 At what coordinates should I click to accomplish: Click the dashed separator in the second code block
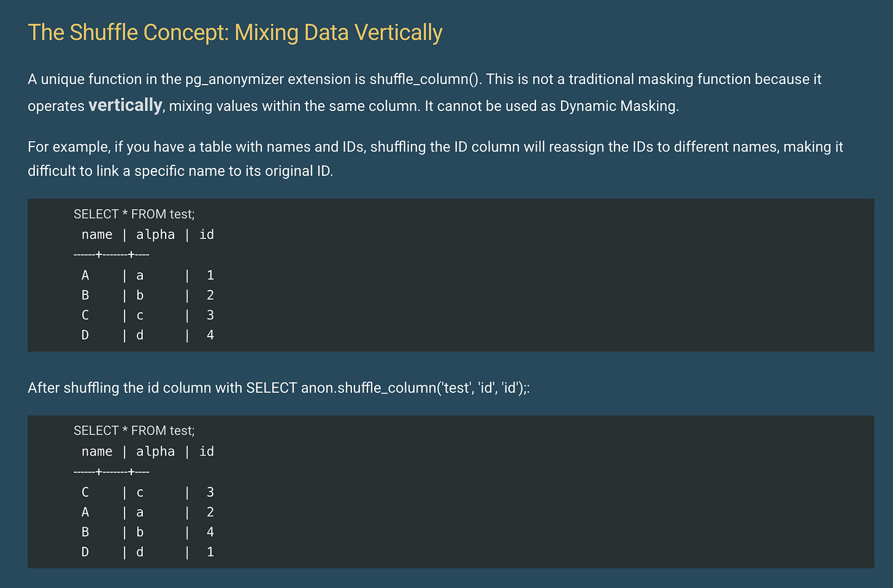pyautogui.click(x=112, y=472)
